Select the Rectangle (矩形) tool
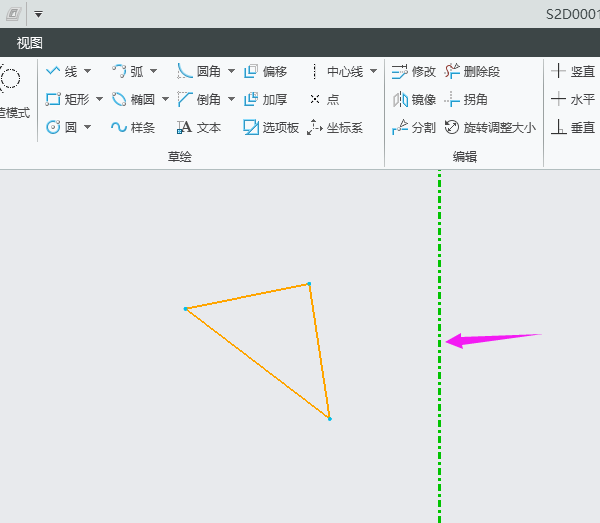Viewport: 600px width, 523px height. click(x=67, y=99)
